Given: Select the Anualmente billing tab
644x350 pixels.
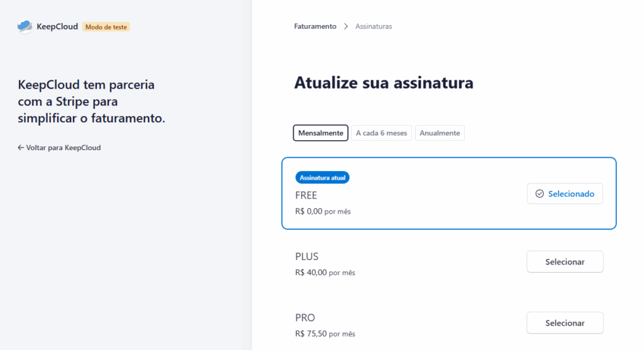Looking at the screenshot, I should (440, 133).
